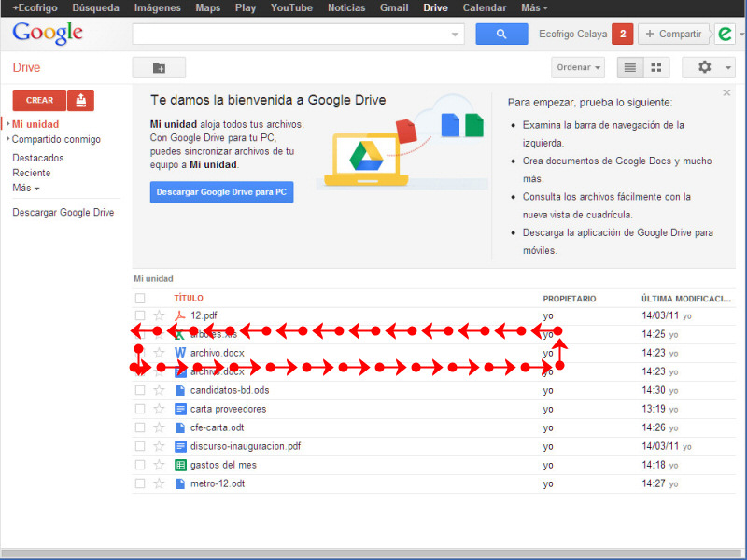Check the box for cfe-carta.odt
Viewport: 747px width, 560px height.
pos(140,427)
